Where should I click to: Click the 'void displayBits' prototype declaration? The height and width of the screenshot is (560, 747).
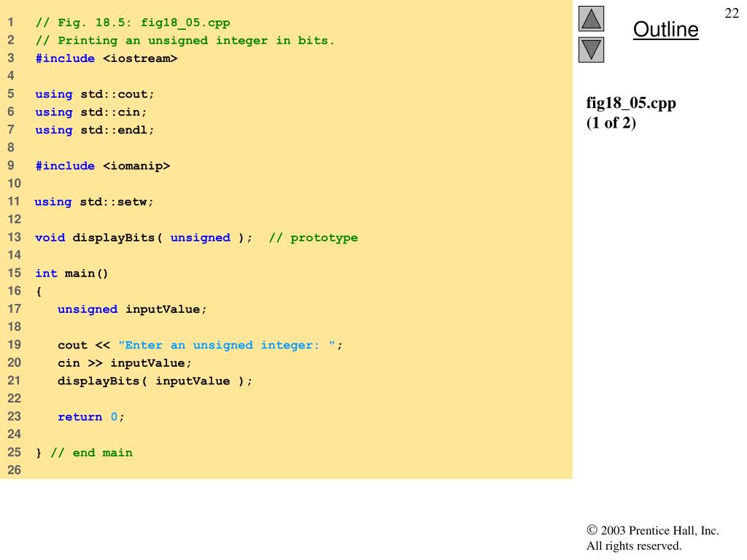pyautogui.click(x=144, y=238)
